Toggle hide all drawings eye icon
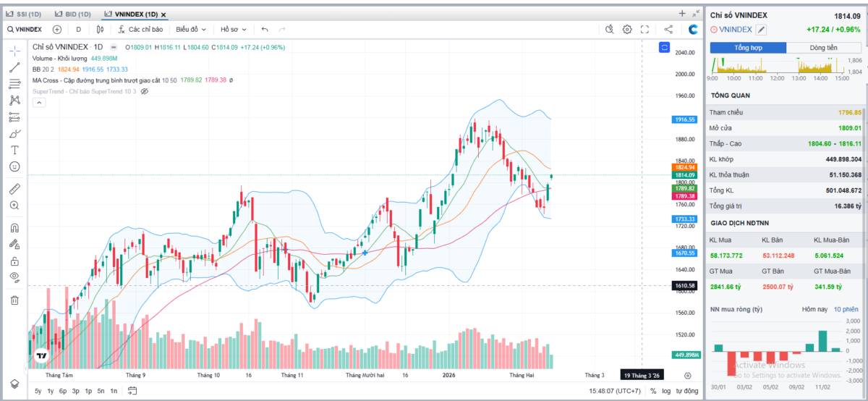Screen dimensions: 868x401 (14, 277)
